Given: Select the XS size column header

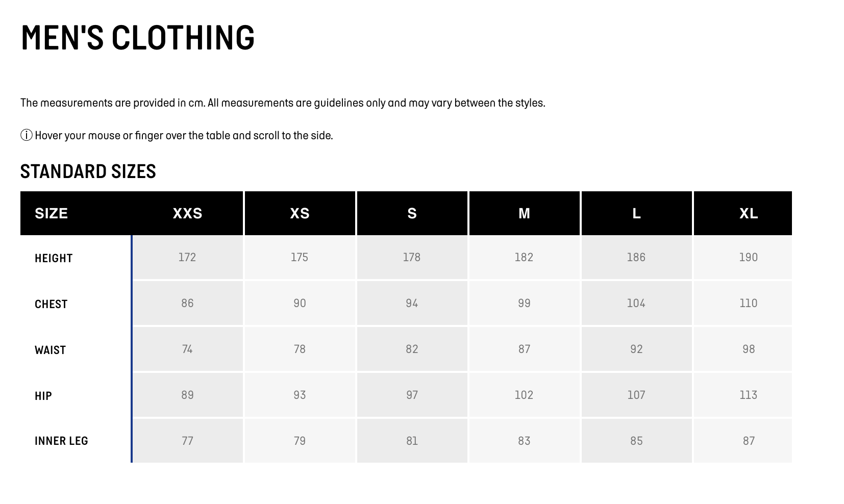Looking at the screenshot, I should point(300,213).
